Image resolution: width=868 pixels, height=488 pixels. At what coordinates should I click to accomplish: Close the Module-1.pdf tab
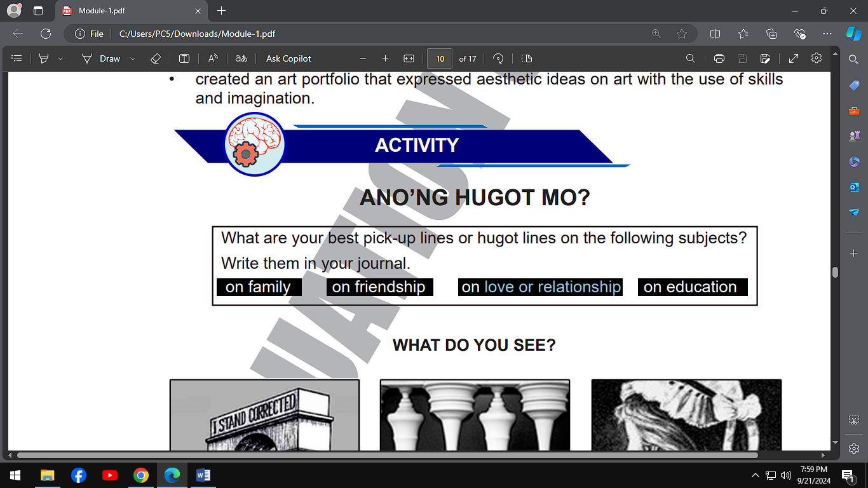coord(198,11)
